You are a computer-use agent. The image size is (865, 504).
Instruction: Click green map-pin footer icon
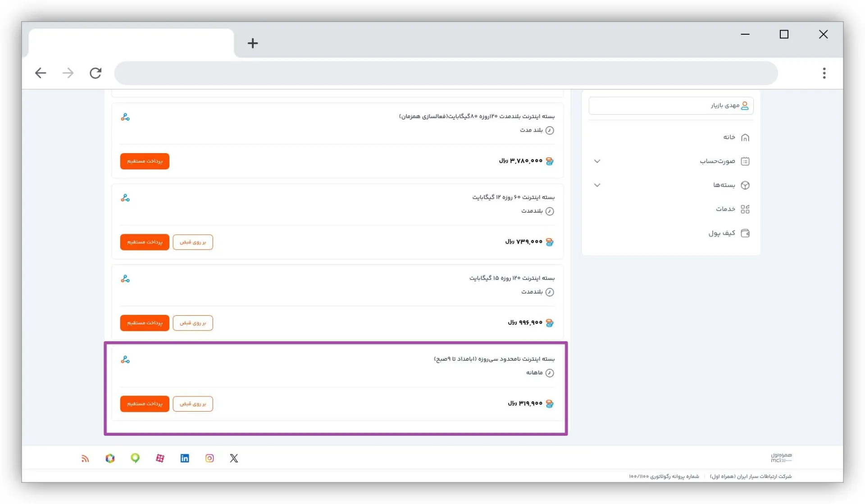pyautogui.click(x=135, y=458)
